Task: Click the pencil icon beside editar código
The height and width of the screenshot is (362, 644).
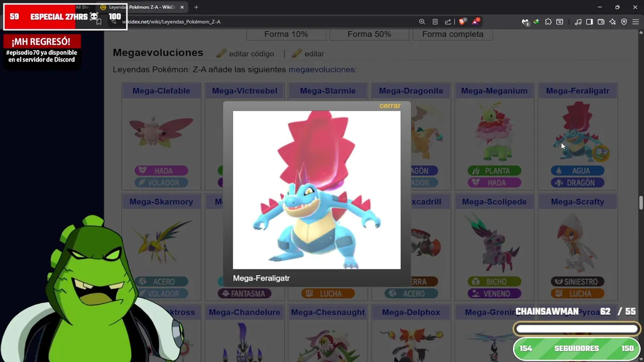Action: pyautogui.click(x=221, y=53)
